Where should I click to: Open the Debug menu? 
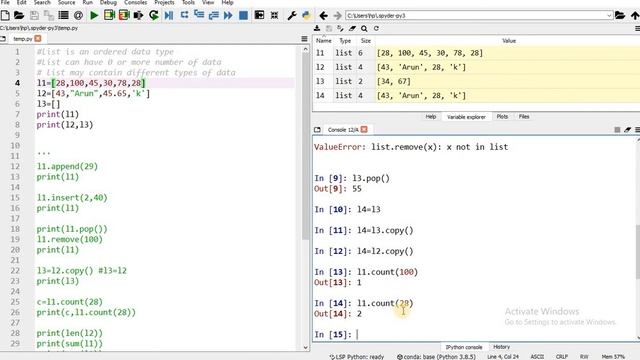[x=108, y=2]
